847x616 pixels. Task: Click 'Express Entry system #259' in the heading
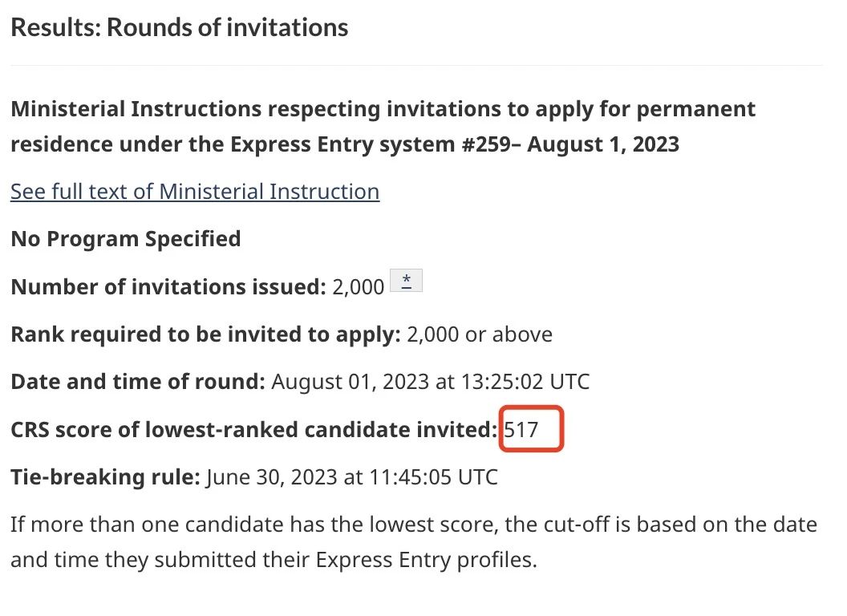(x=371, y=144)
